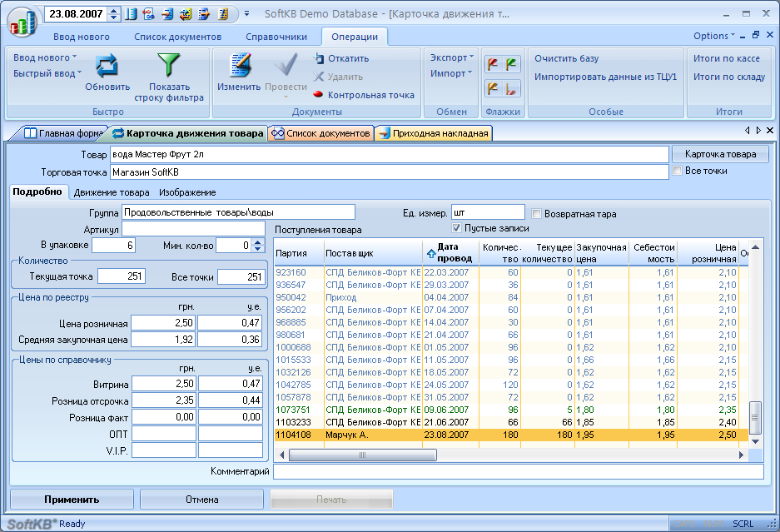
Task: Click the Поставщик column header
Action: point(373,253)
